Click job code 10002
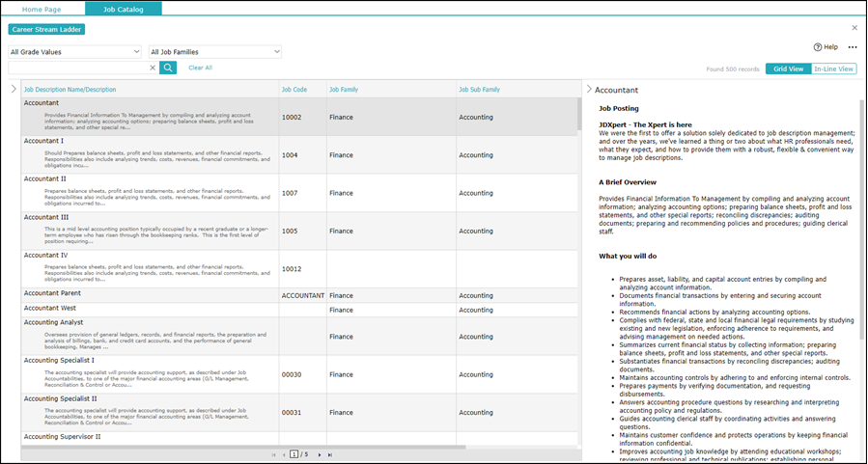The image size is (868, 464). pyautogui.click(x=292, y=118)
